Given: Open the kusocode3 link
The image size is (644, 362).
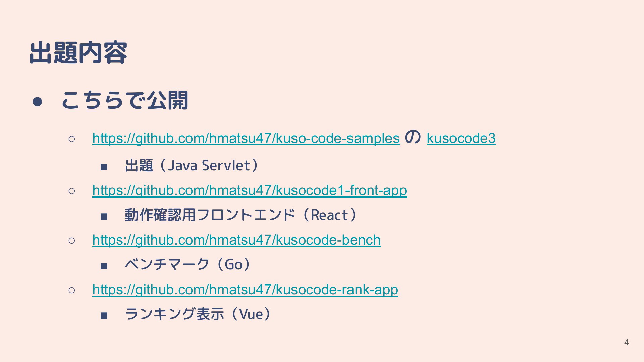Looking at the screenshot, I should pos(461,138).
